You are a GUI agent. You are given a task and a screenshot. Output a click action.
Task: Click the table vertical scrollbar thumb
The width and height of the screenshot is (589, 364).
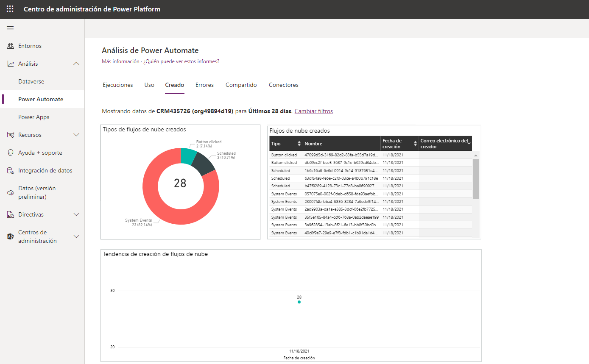click(x=476, y=179)
